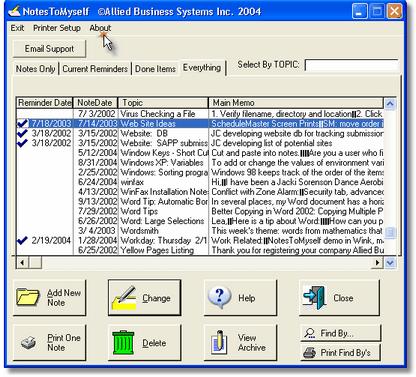Click the green trash can Delete icon

[x=123, y=342]
